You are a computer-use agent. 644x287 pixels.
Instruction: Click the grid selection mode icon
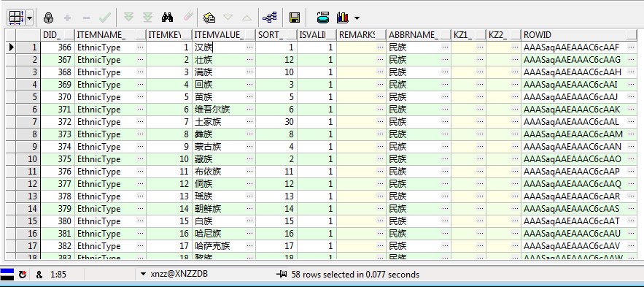pyautogui.click(x=17, y=18)
